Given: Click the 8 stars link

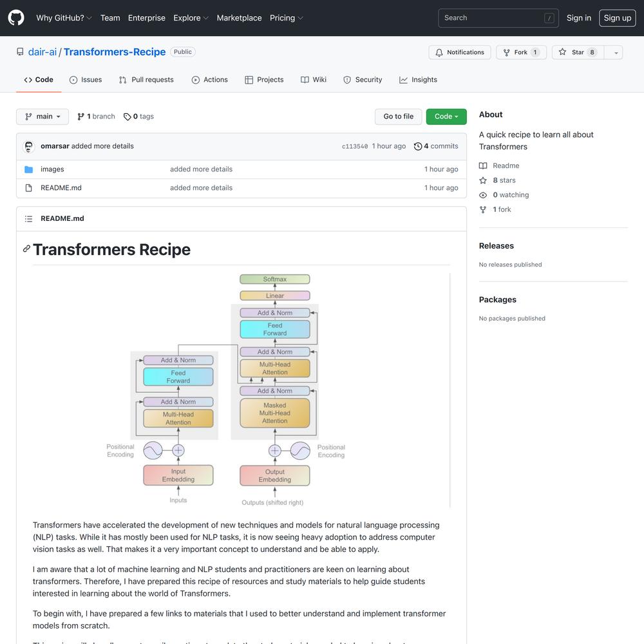Looking at the screenshot, I should coord(497,180).
